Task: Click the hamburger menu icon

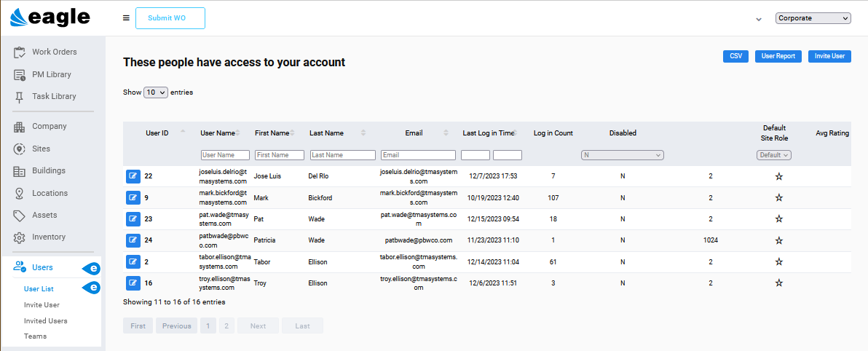Action: pos(126,18)
